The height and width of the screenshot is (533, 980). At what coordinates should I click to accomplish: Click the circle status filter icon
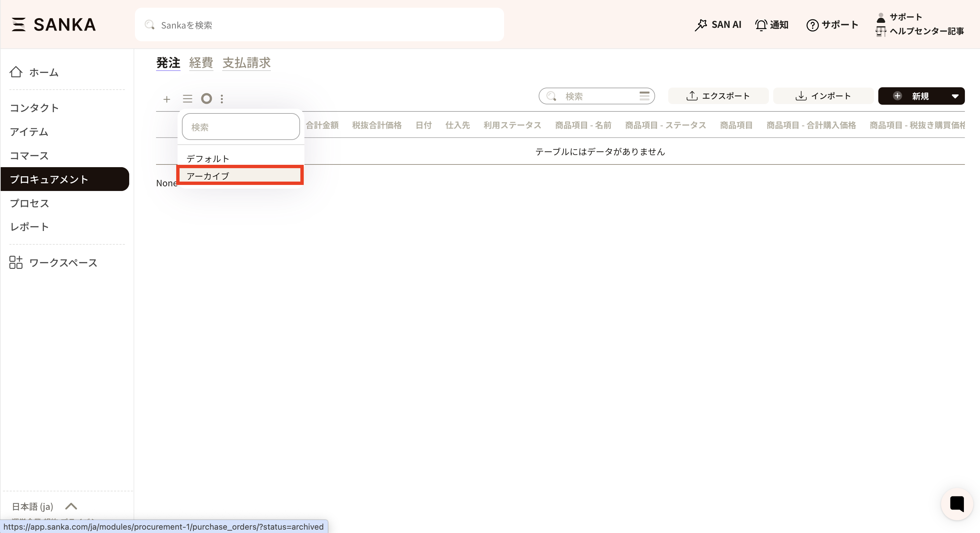coord(207,99)
